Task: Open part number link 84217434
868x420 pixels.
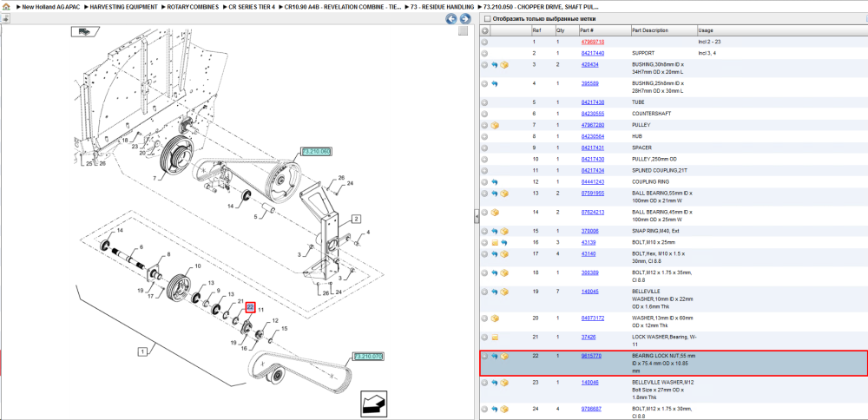Action: pos(592,170)
